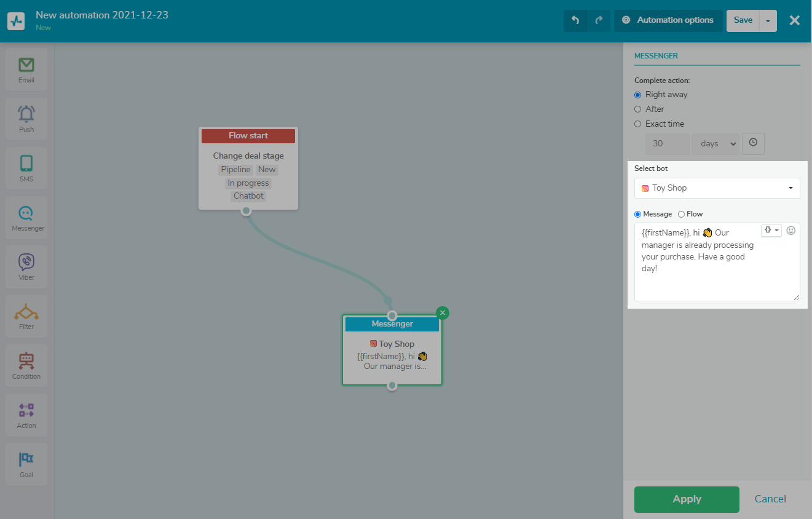The height and width of the screenshot is (519, 812).
Task: Close the automation editor with X
Action: (795, 20)
